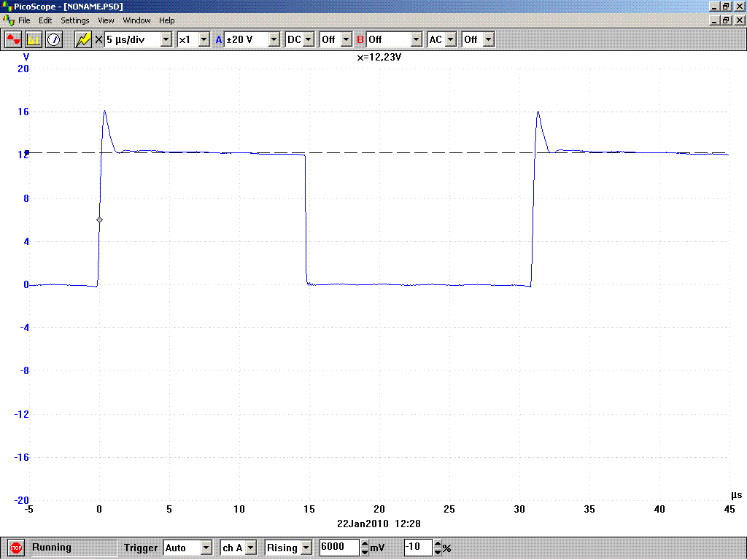Close the inner NONAME.PSD document window
This screenshot has width=747, height=560.
(740, 20)
